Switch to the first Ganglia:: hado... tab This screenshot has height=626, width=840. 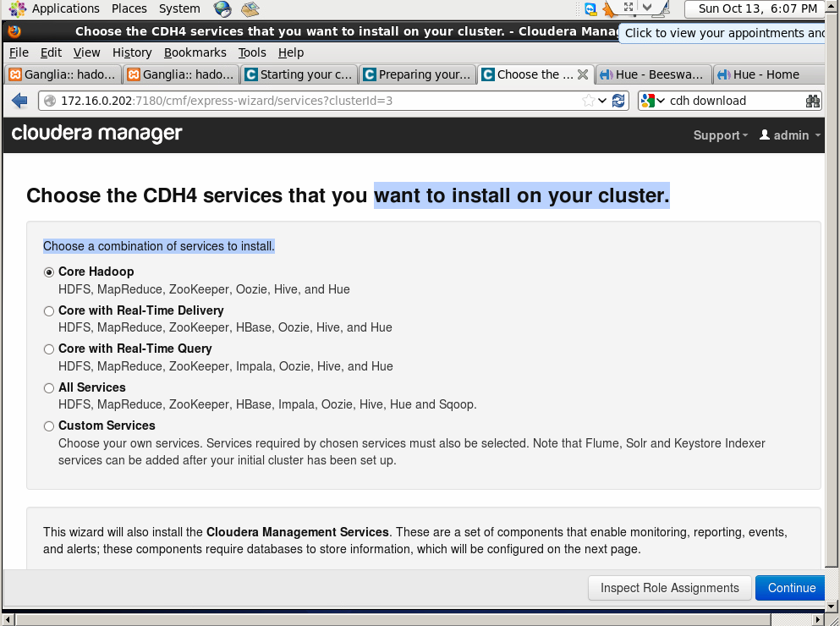63,74
